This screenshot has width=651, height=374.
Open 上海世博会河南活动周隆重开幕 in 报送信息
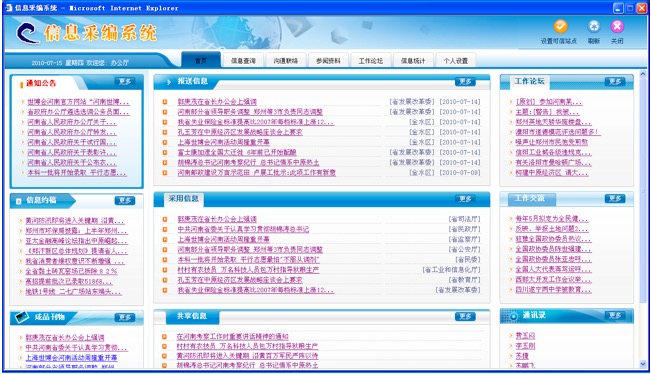point(223,142)
